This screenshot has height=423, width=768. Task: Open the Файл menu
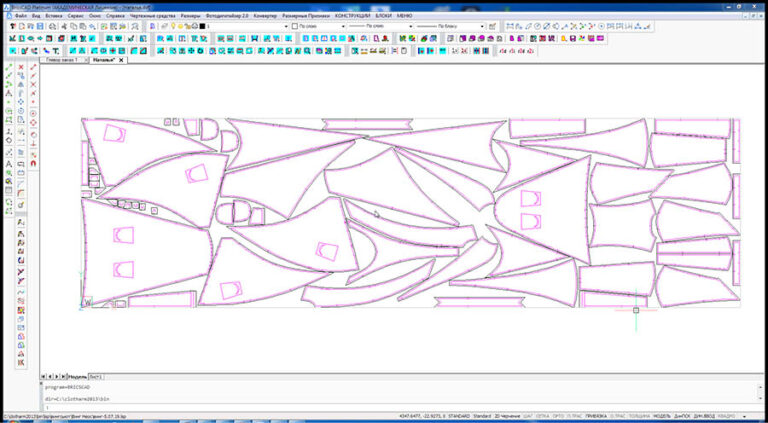[x=21, y=16]
